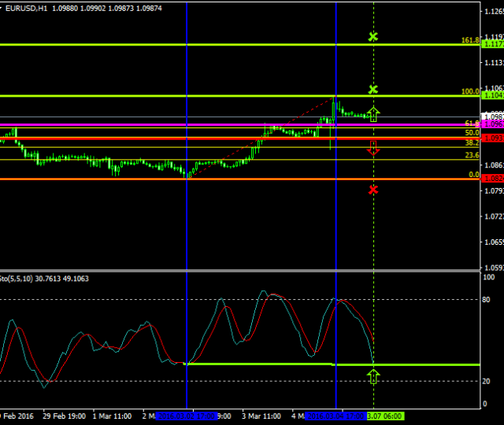Select the 0.0 Fibonacci level label

tap(474, 175)
